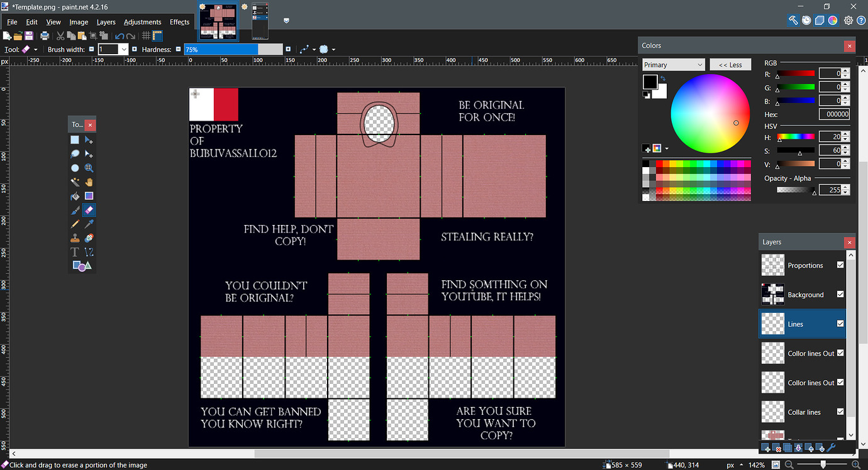Toggle the pixel grid icon
Viewport: 868px width, 470px height.
[146, 36]
